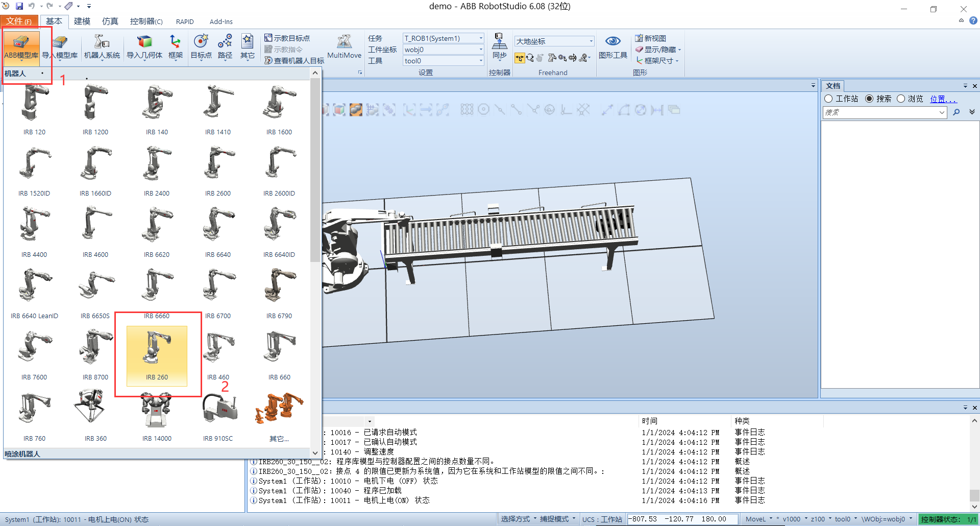Click the 查看机器人目标 button
This screenshot has width=980, height=526.
point(295,61)
